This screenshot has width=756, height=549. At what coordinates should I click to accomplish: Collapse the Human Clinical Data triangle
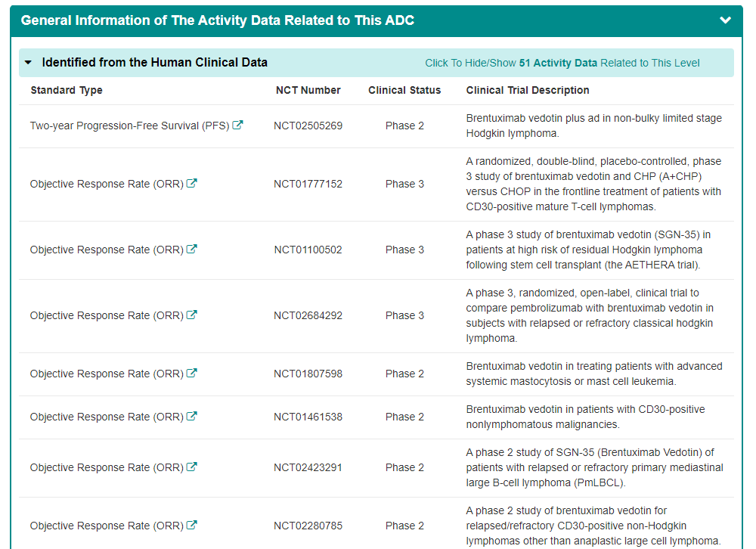pyautogui.click(x=29, y=63)
